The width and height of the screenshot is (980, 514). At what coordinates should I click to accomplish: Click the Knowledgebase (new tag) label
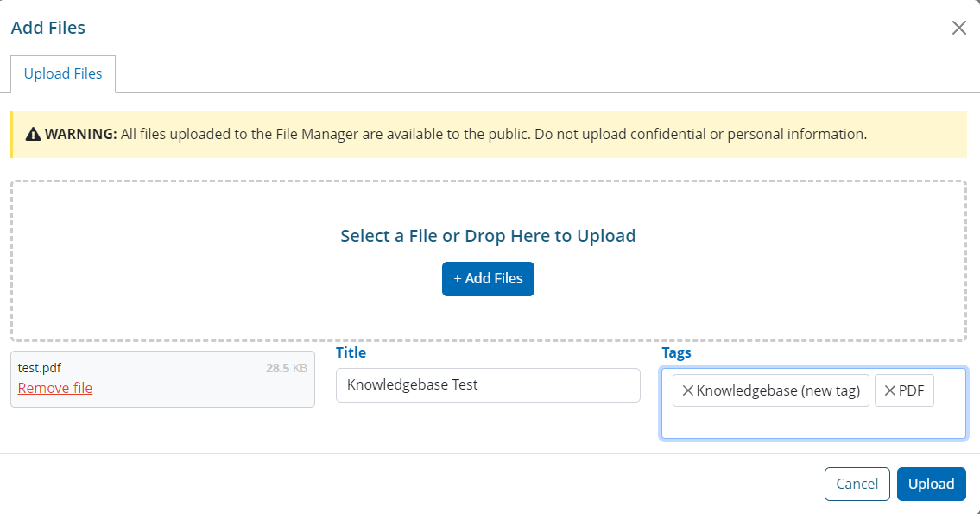coord(778,390)
